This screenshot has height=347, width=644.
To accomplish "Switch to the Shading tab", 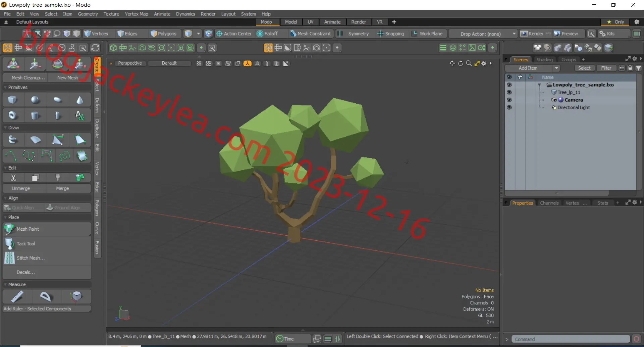I will [x=545, y=60].
